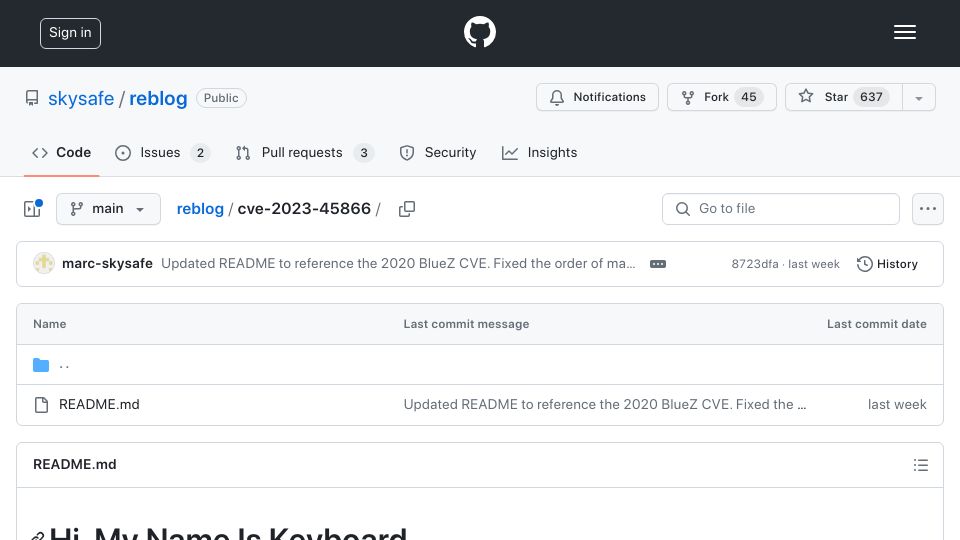Fork the repository
This screenshot has height=540, width=960.
(x=721, y=97)
